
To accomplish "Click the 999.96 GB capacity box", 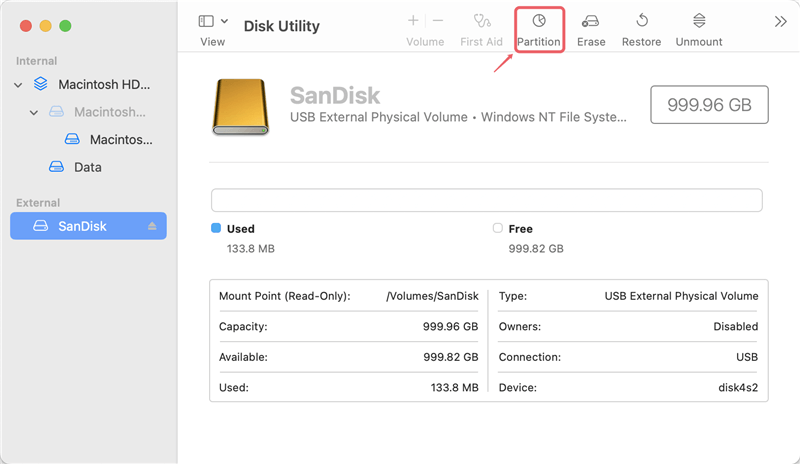I will [x=709, y=105].
